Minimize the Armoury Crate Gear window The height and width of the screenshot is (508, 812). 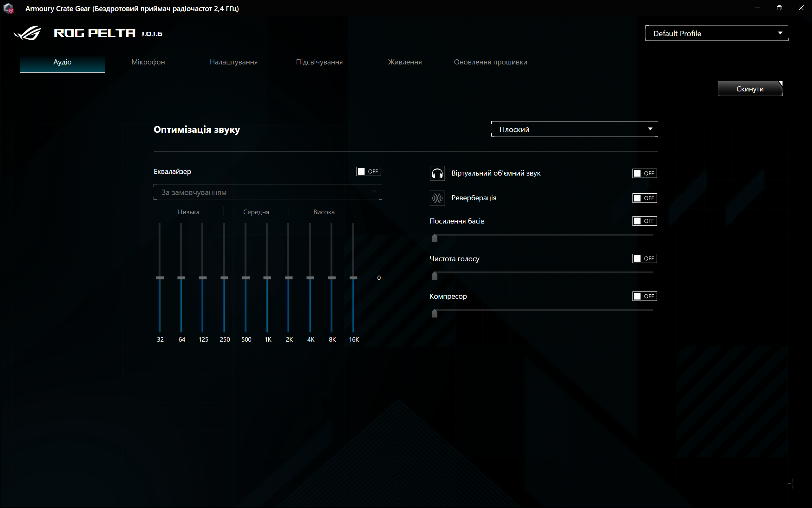(x=757, y=8)
